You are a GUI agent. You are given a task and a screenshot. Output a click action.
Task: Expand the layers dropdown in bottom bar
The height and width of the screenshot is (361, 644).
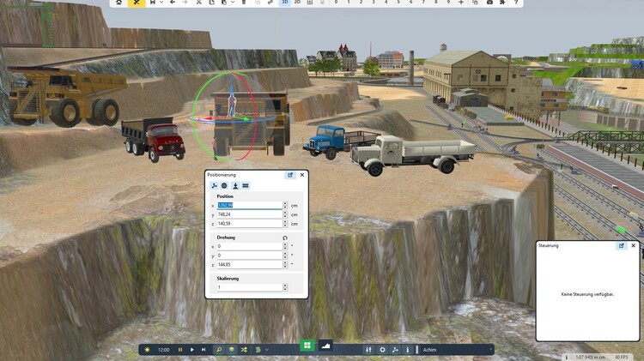[x=267, y=350]
